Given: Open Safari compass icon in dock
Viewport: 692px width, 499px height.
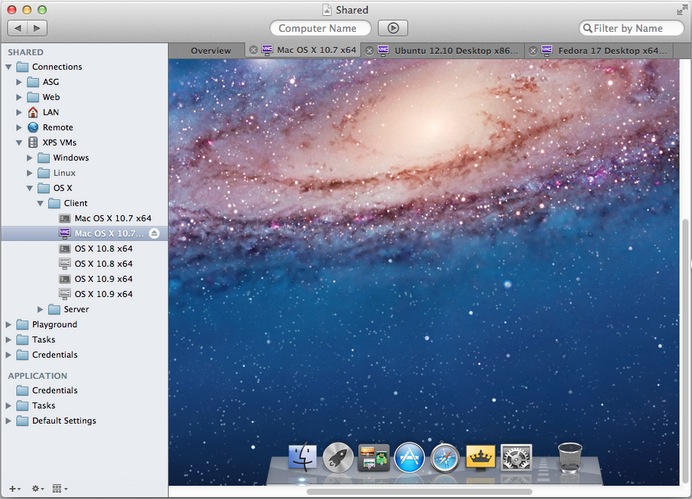Looking at the screenshot, I should tap(445, 458).
